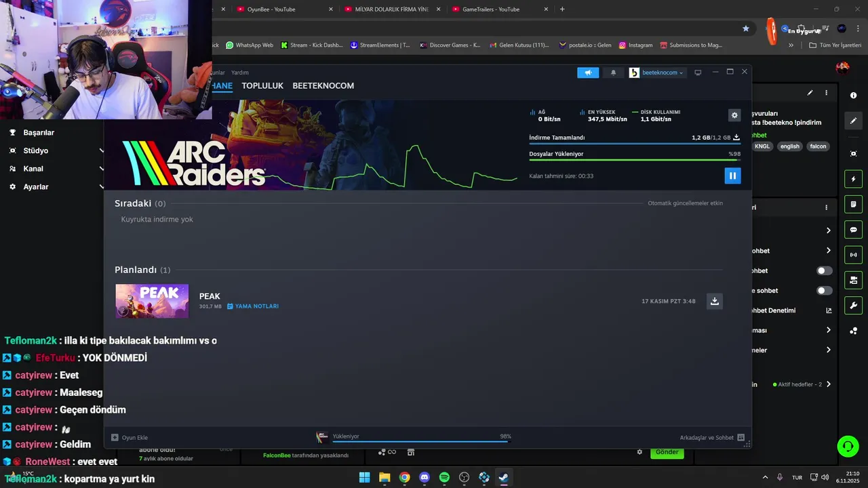Image resolution: width=868 pixels, height=488 pixels.
Task: Click the three-dots cluster icon in right rail
Action: (854, 331)
